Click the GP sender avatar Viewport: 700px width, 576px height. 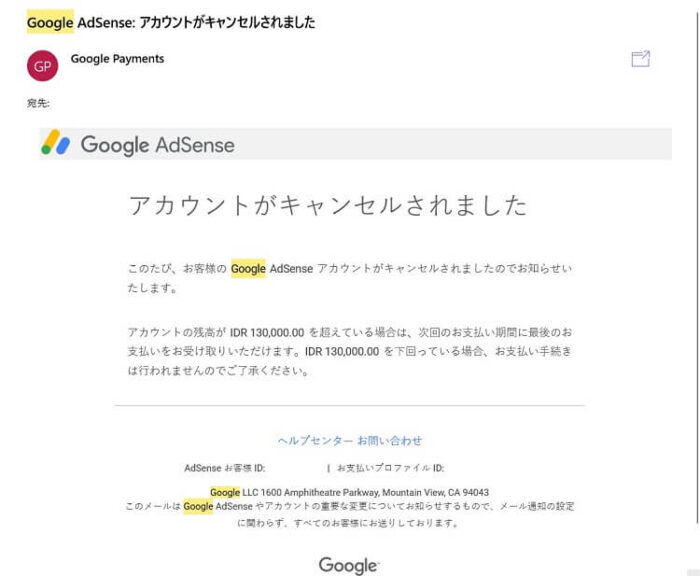point(42,66)
